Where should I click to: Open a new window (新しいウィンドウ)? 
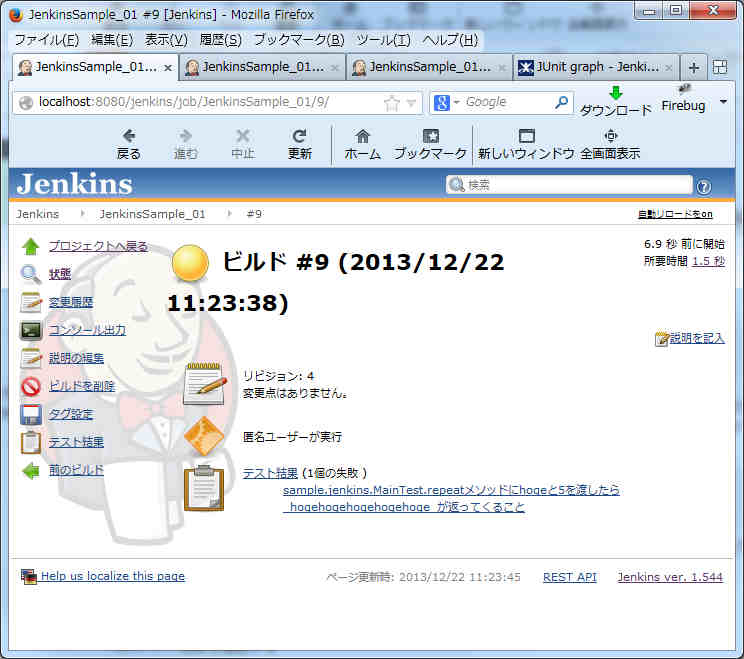tap(527, 136)
